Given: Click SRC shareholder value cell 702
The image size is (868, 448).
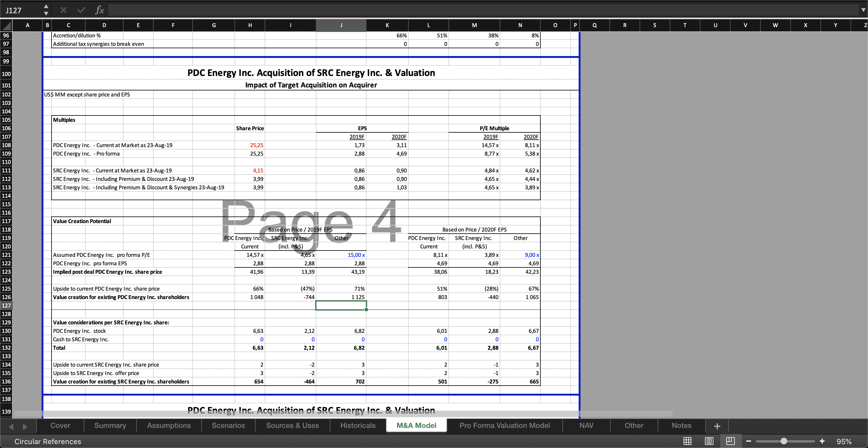Looking at the screenshot, I should (341, 381).
